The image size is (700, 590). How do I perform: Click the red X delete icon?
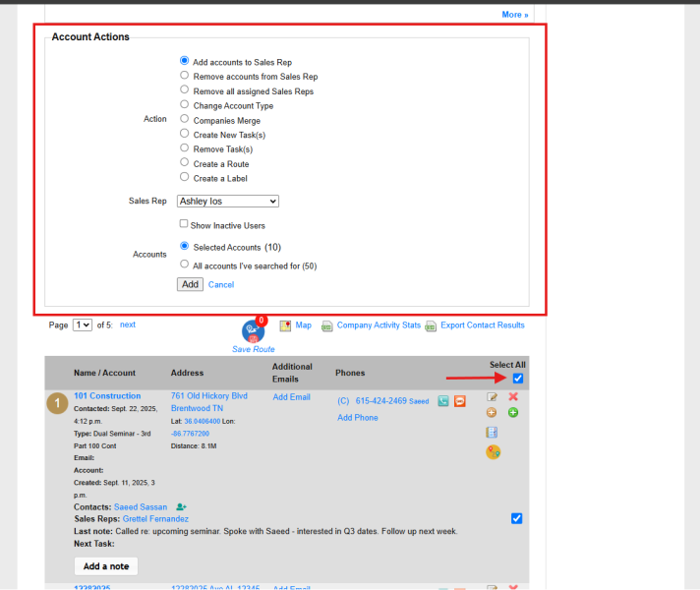point(513,396)
